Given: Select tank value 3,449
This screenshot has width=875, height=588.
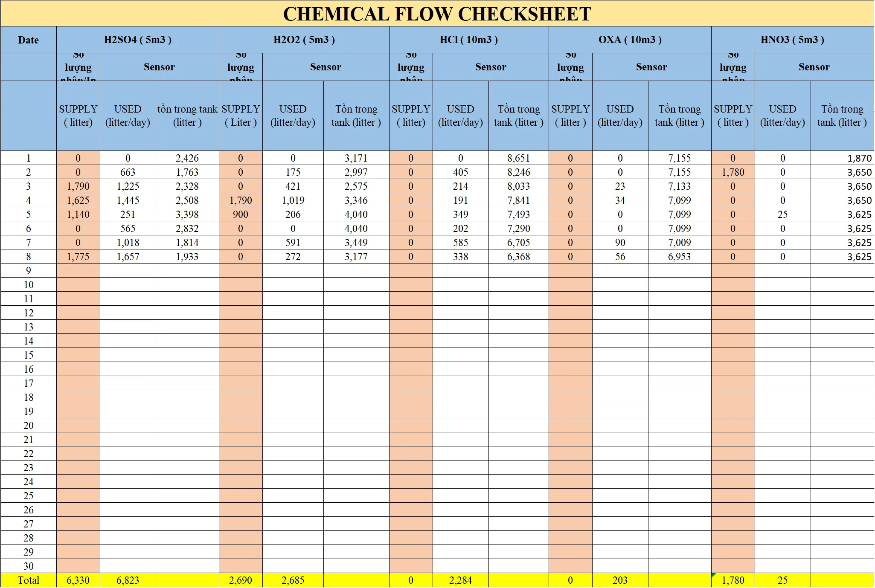Looking at the screenshot, I should 356,243.
